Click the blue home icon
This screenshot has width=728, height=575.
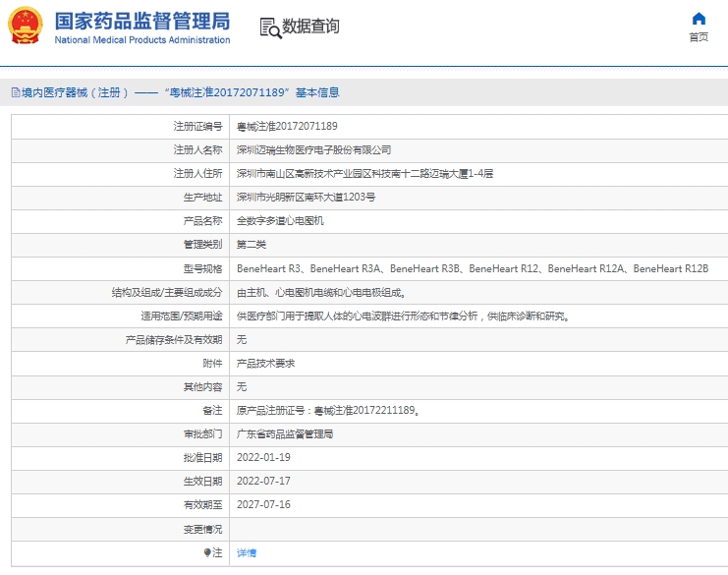(x=699, y=19)
